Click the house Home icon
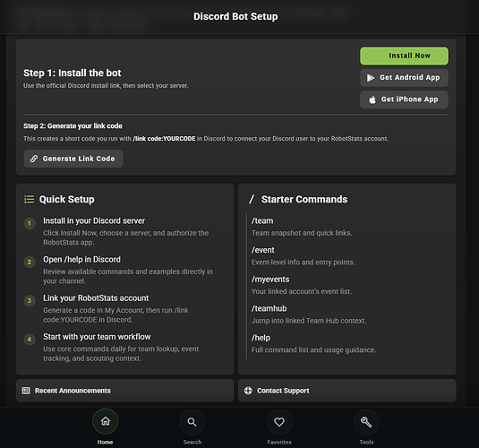This screenshot has width=479, height=448. coord(106,421)
